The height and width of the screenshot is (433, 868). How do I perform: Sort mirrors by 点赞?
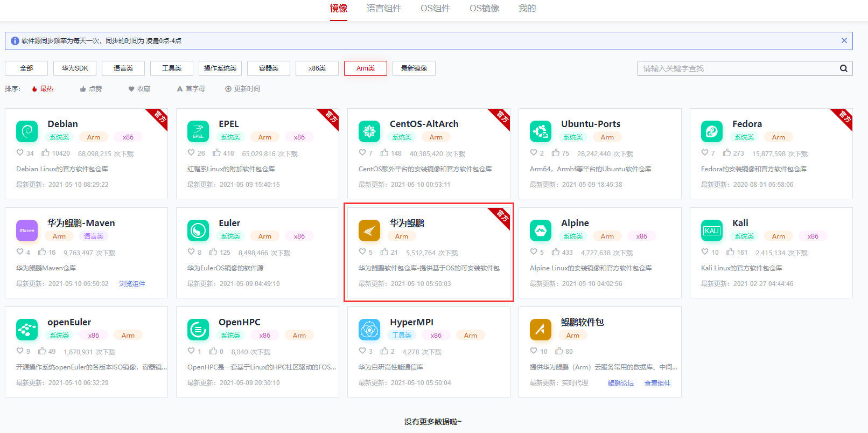point(91,89)
